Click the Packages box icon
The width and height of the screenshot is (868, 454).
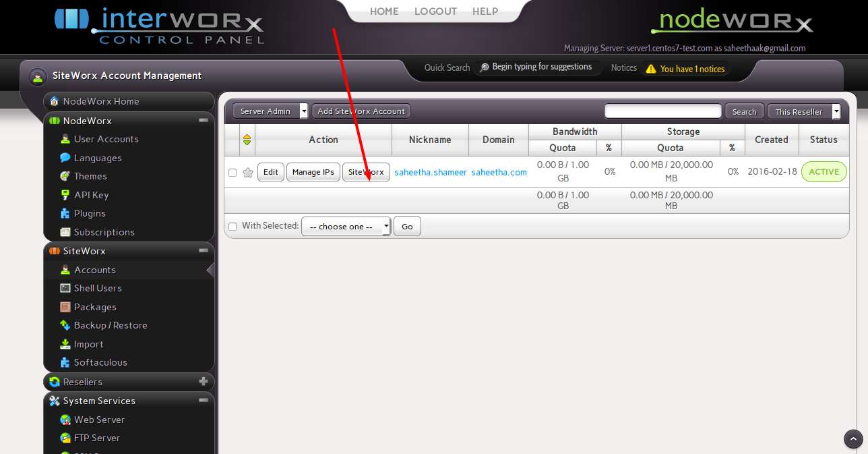(x=65, y=307)
